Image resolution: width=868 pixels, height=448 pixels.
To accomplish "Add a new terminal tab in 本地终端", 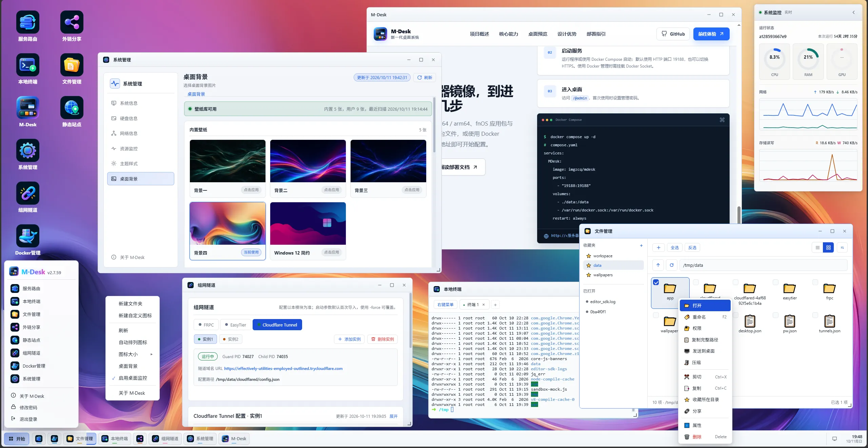I will point(495,305).
